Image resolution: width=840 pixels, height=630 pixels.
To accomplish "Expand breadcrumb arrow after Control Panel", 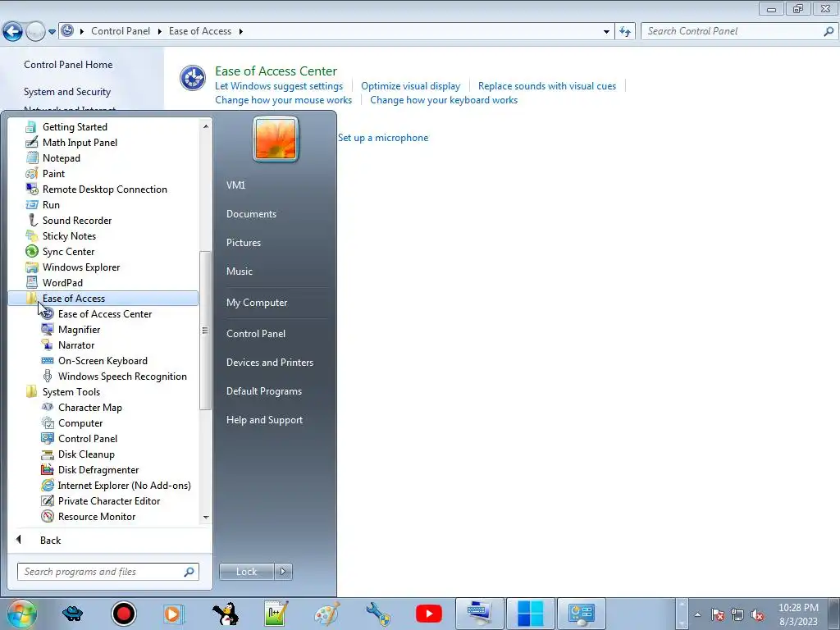I will click(x=160, y=32).
